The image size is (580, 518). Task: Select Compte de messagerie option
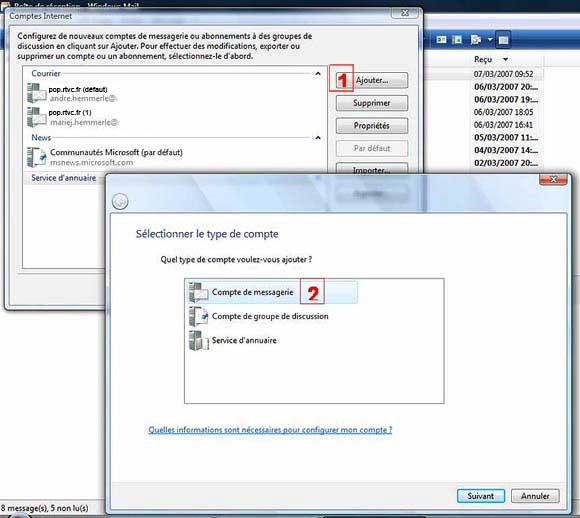pos(273,292)
